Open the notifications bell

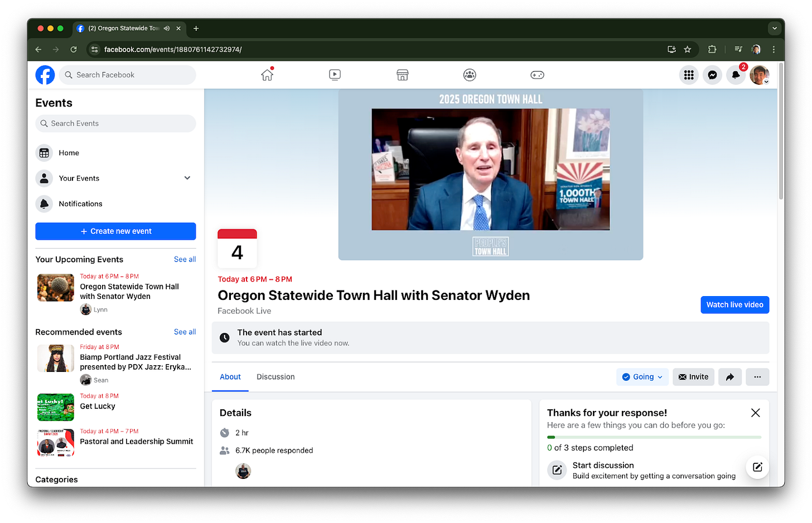point(736,75)
